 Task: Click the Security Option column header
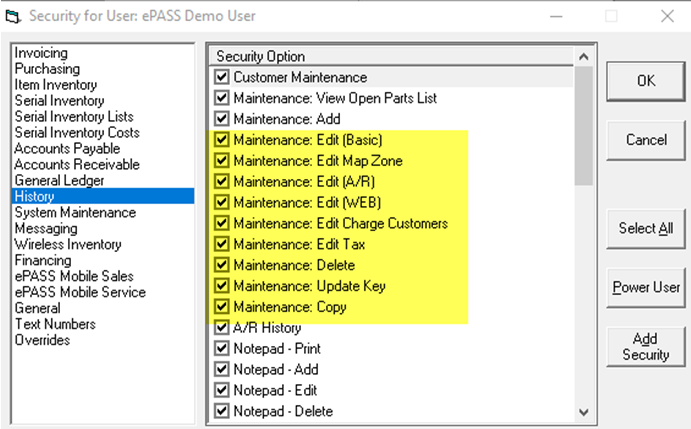point(391,56)
